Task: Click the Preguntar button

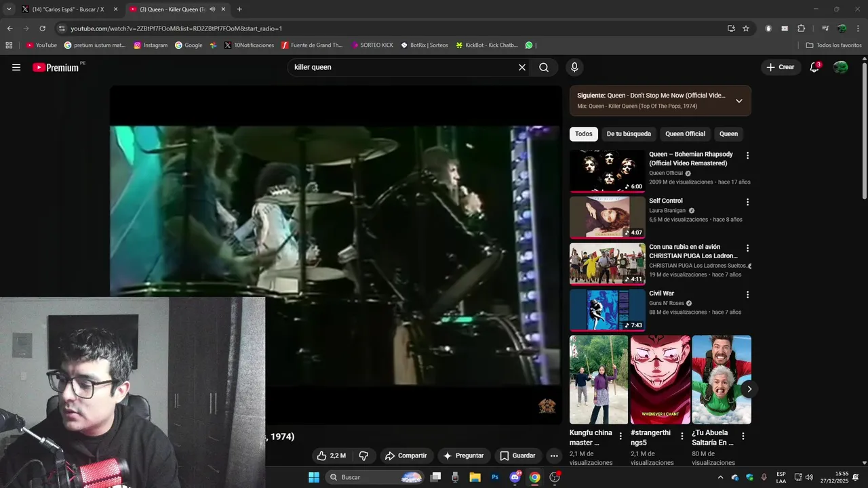Action: (464, 455)
